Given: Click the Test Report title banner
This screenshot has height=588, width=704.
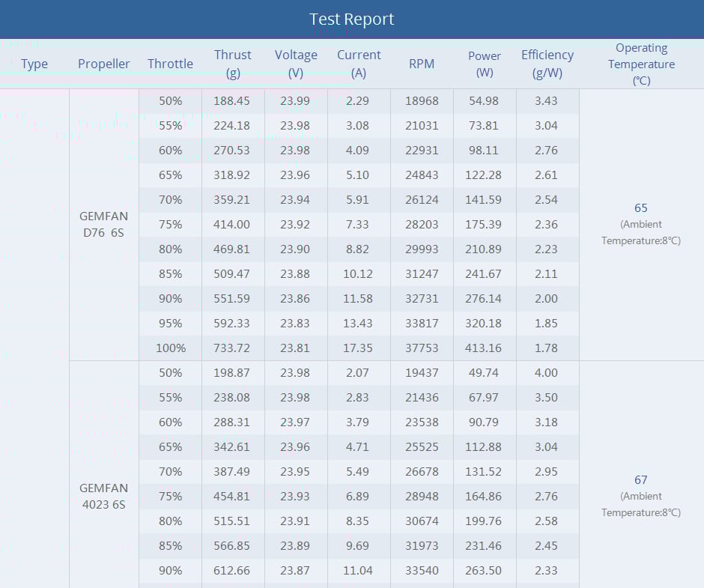Looking at the screenshot, I should tap(352, 19).
